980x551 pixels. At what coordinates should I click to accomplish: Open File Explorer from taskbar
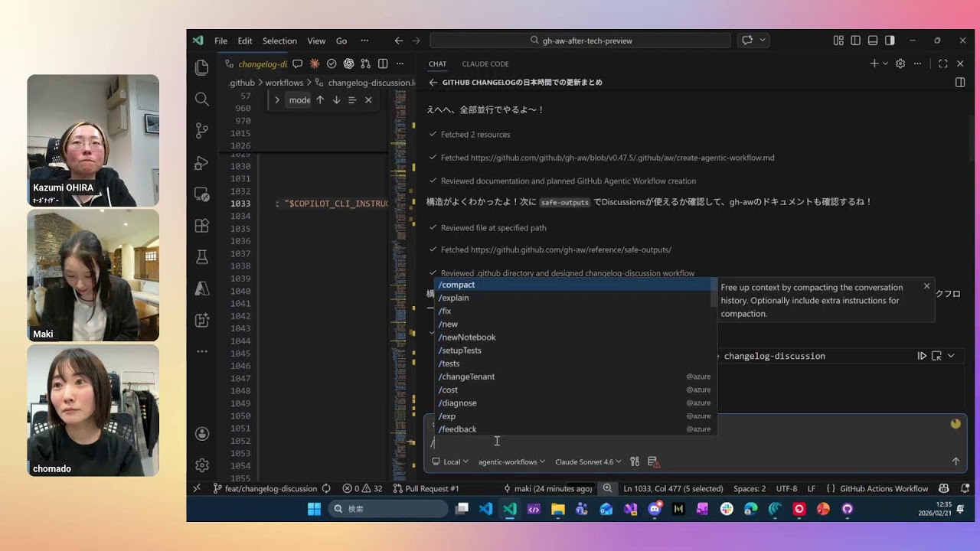[x=557, y=509]
